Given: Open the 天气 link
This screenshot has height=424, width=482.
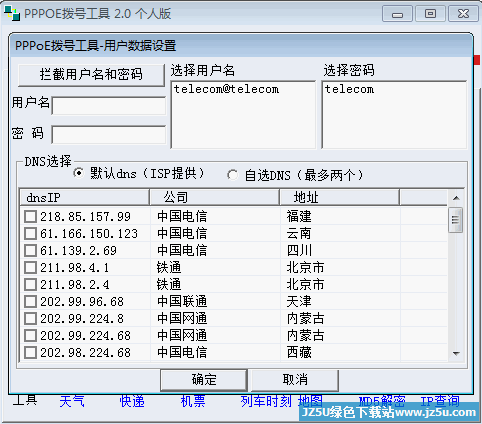Looking at the screenshot, I should pyautogui.click(x=72, y=401).
